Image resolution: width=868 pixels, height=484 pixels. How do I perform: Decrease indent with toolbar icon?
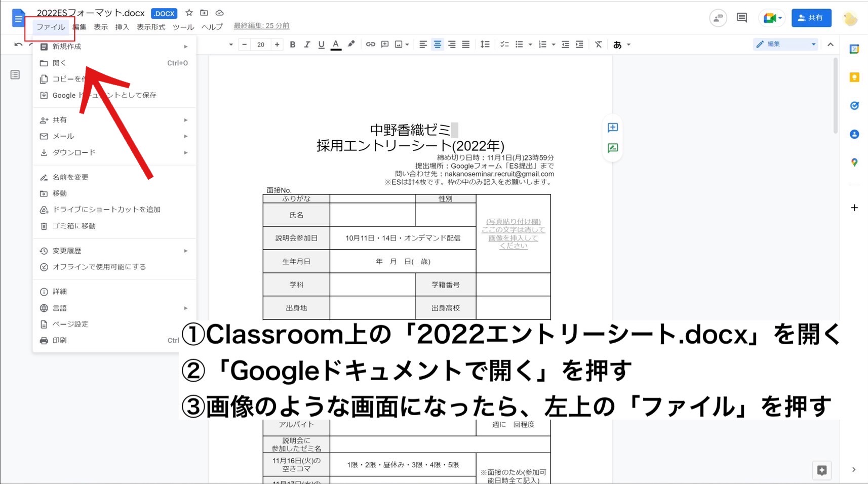565,45
